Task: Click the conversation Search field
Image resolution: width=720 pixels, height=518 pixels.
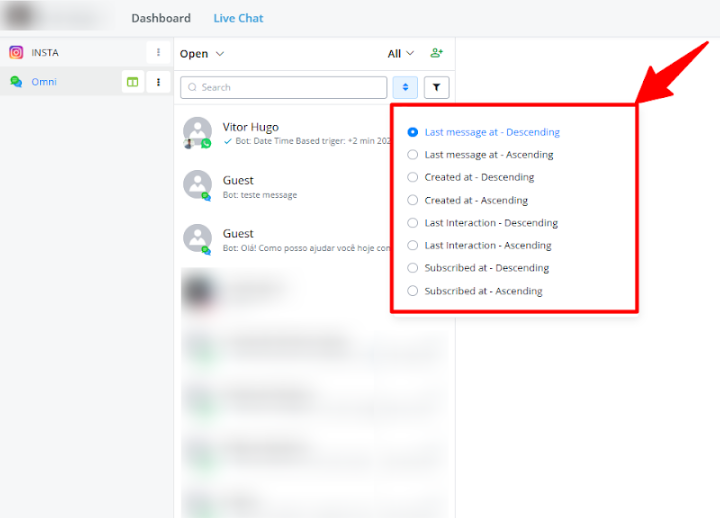Action: 284,88
